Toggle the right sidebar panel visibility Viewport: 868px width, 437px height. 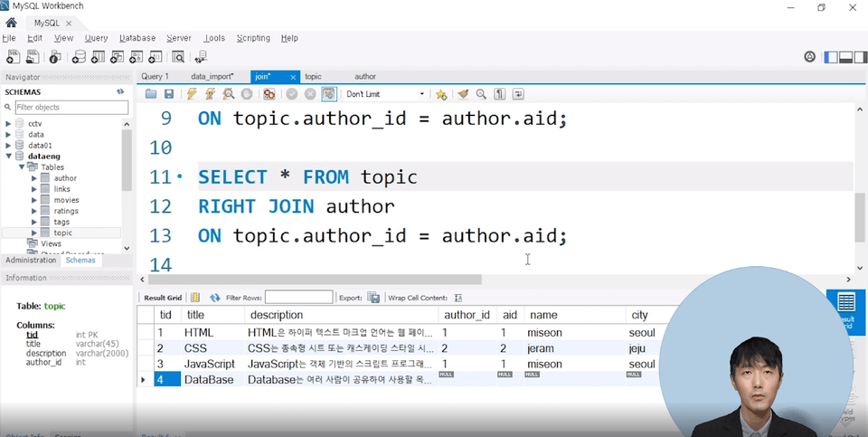coord(861,57)
